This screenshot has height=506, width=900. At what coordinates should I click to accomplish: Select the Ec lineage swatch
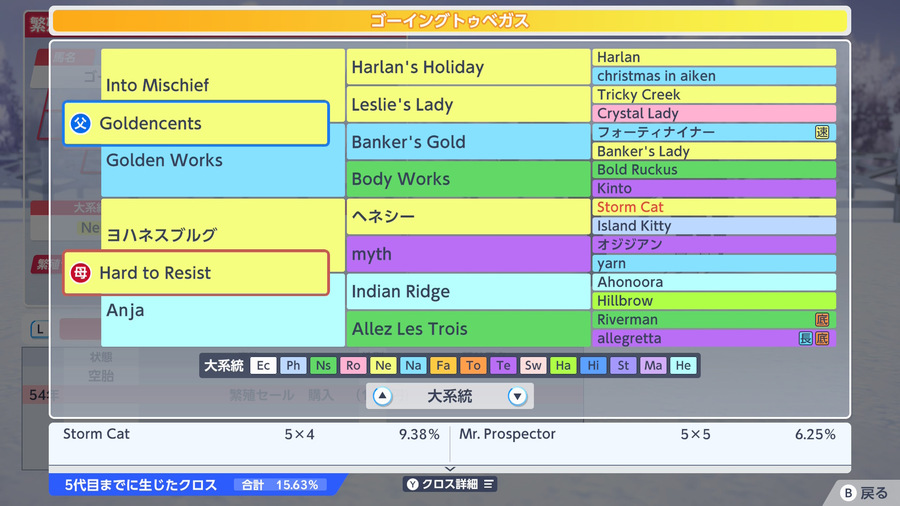point(263,365)
